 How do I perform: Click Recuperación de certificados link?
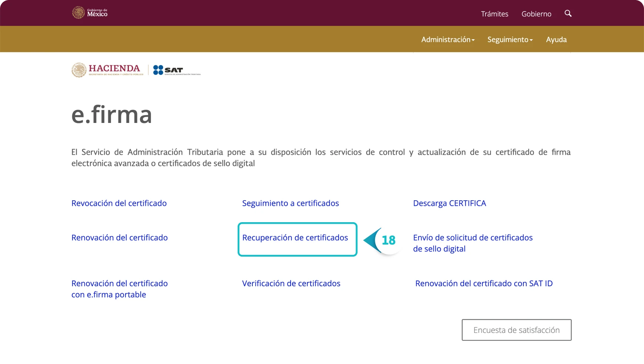point(295,238)
